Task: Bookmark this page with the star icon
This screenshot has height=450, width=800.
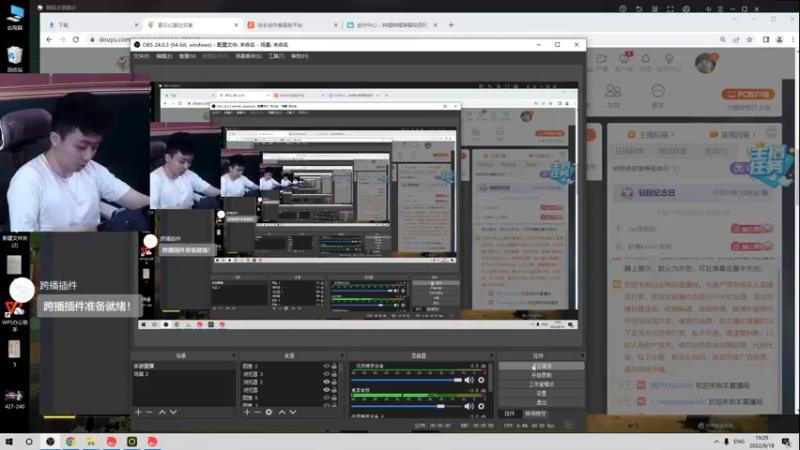Action: click(x=749, y=39)
